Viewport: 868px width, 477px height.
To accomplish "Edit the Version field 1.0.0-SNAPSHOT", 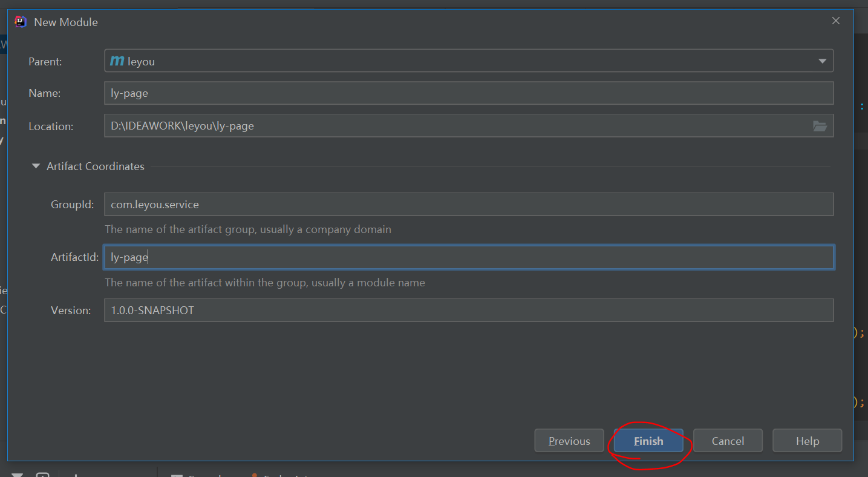I will coord(469,310).
